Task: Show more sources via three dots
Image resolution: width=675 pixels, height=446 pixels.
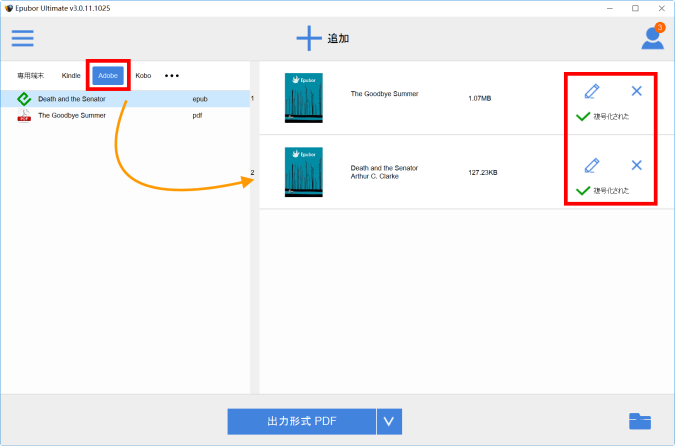Action: (172, 76)
